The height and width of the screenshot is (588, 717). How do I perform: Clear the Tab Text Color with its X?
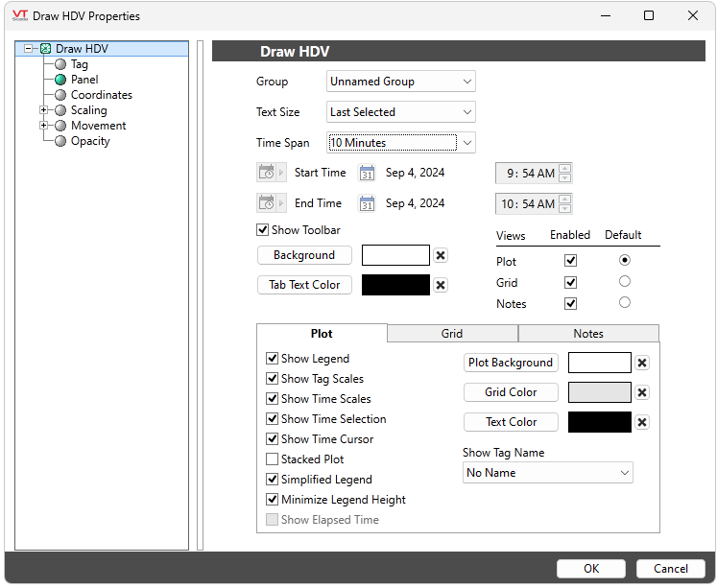441,285
